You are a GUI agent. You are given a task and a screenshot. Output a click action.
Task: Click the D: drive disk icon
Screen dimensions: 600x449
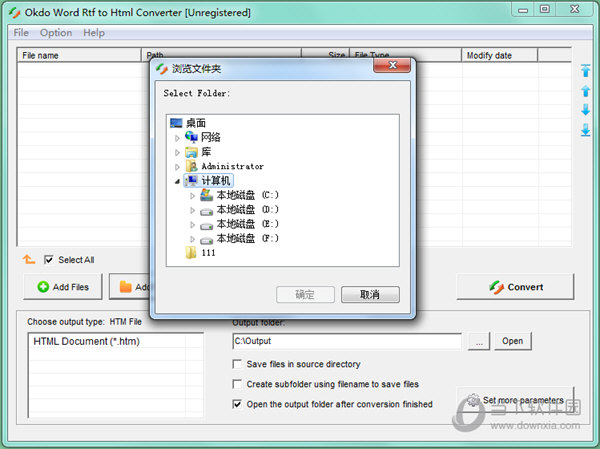207,211
